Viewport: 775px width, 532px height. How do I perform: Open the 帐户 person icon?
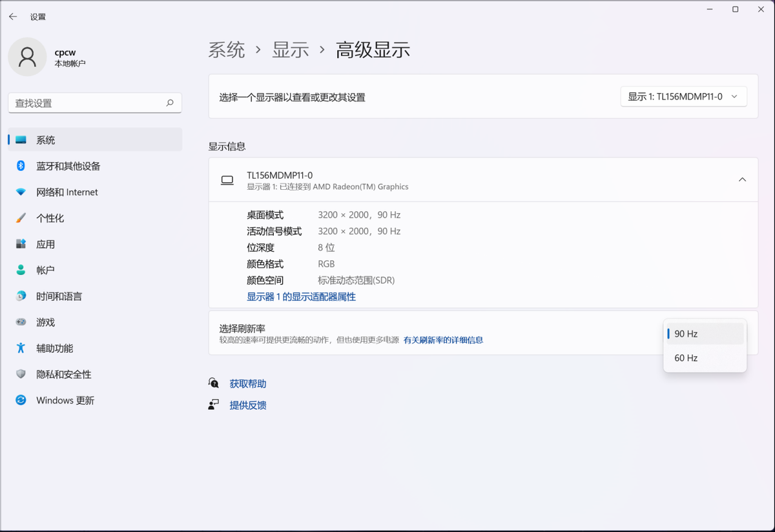[x=21, y=270]
